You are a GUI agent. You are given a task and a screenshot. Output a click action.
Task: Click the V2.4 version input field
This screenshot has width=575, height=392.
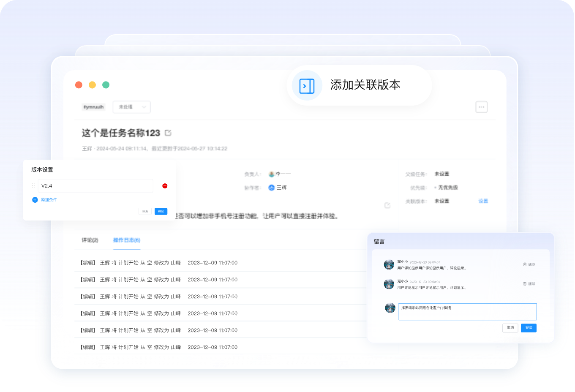tap(95, 186)
